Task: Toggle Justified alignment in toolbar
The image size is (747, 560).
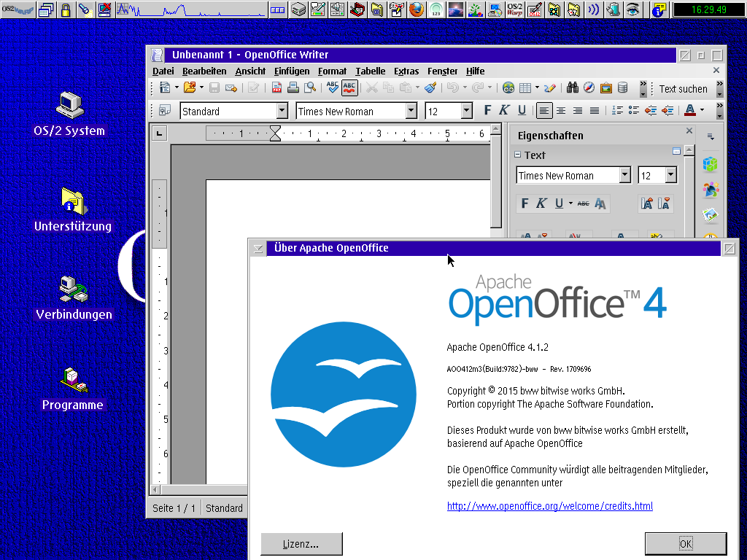Action: point(595,111)
